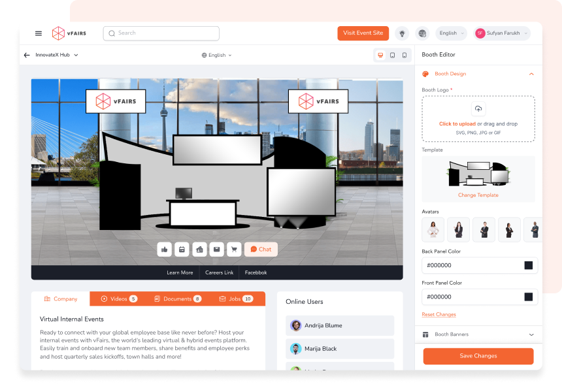Screen dimensions: 562x392
Task: Click the briefcase icon in booth
Action: coord(199,250)
